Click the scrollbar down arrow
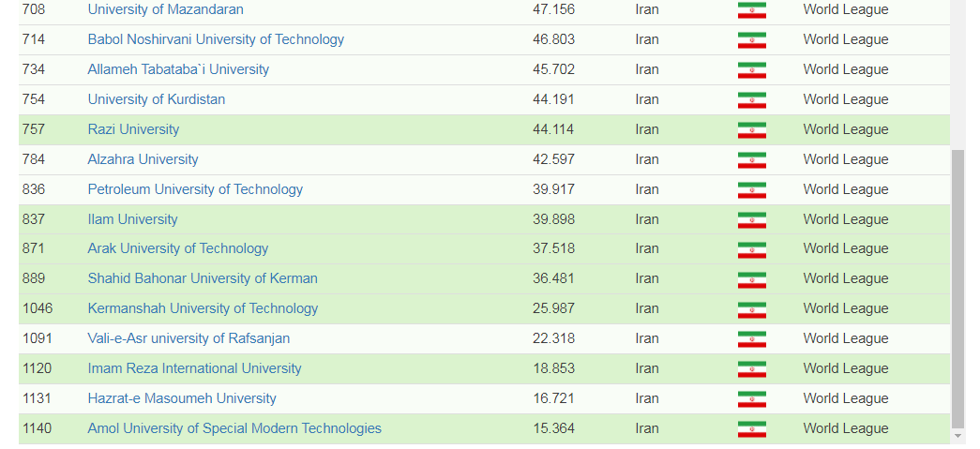The height and width of the screenshot is (449, 980). click(957, 436)
